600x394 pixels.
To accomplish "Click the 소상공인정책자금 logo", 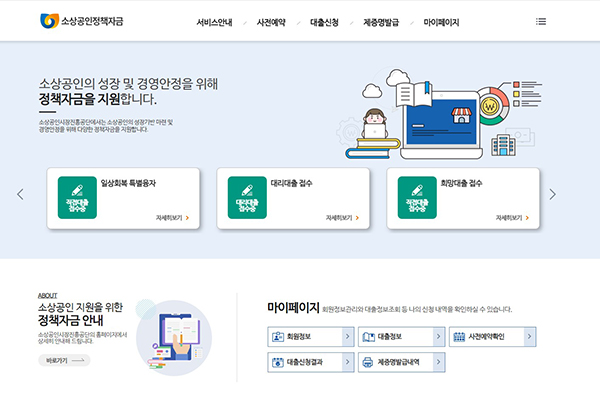I will pos(82,21).
